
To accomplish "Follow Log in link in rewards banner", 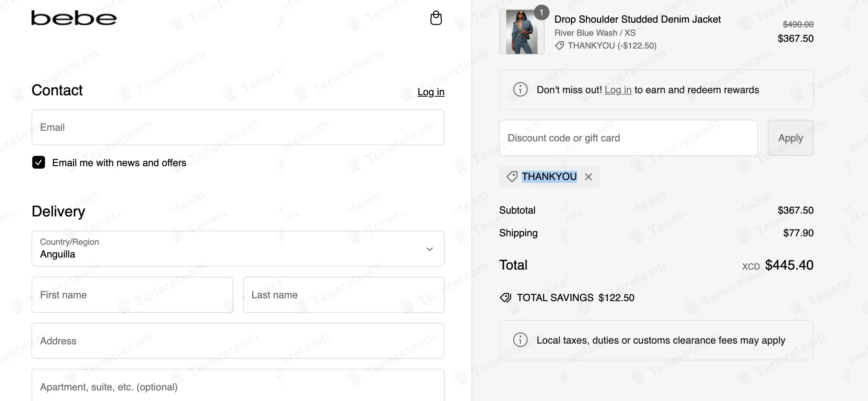I will click(x=618, y=90).
